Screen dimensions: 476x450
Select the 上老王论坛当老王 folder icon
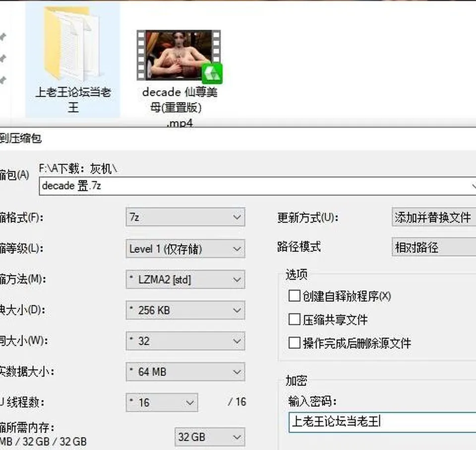click(72, 44)
